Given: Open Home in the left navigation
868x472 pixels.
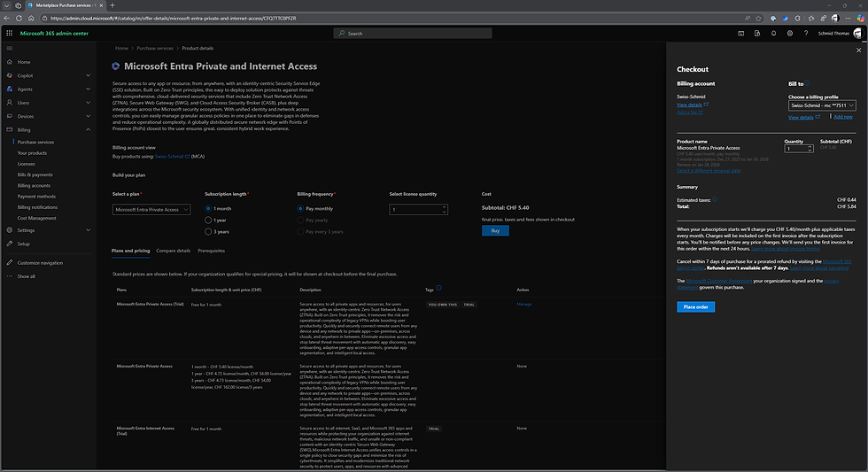Looking at the screenshot, I should [24, 62].
